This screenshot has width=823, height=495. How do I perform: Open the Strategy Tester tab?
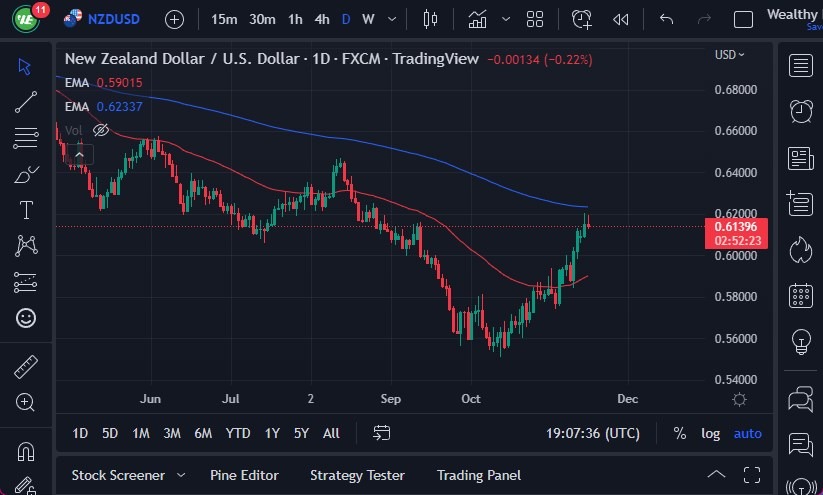point(357,475)
